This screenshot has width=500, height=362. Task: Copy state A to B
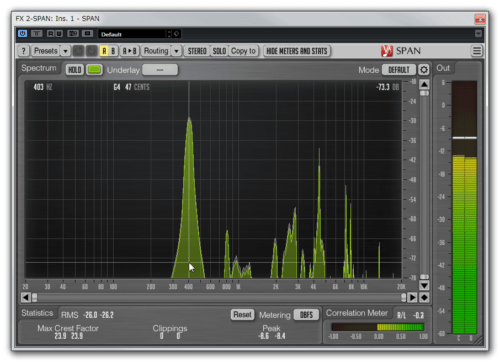tap(130, 51)
